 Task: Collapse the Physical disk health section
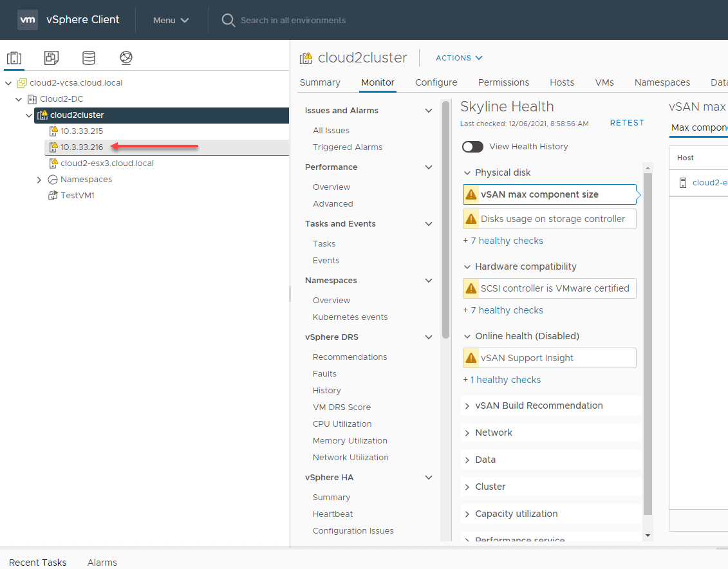[467, 173]
